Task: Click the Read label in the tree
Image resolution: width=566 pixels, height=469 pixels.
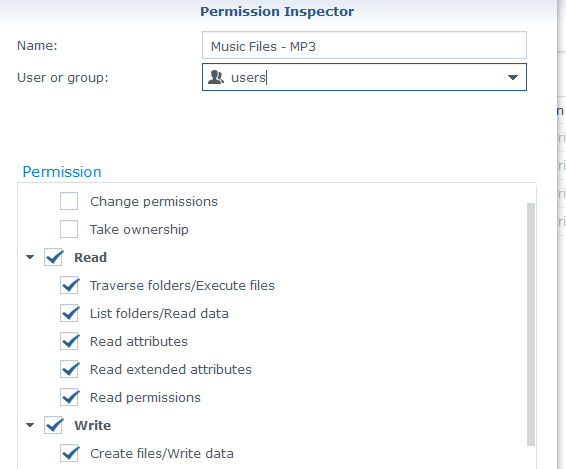Action: [90, 257]
